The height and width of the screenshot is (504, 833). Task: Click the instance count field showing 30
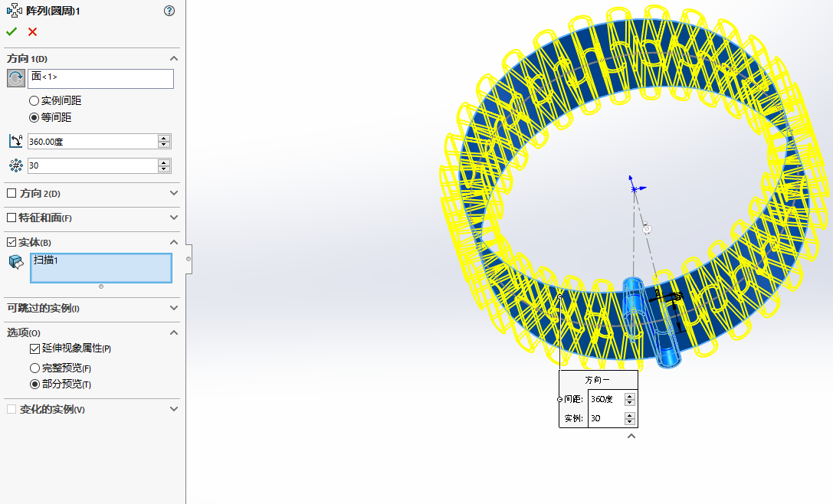tap(93, 165)
